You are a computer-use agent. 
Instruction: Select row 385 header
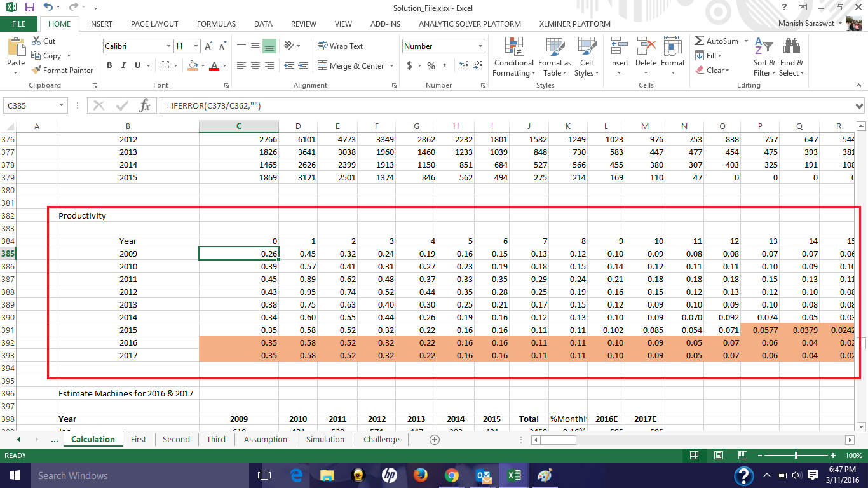[x=8, y=254]
